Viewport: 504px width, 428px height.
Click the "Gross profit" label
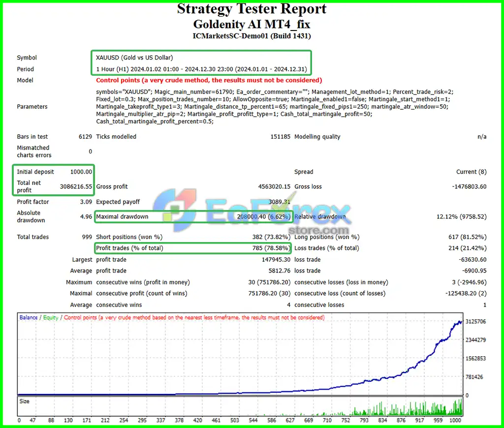(112, 186)
